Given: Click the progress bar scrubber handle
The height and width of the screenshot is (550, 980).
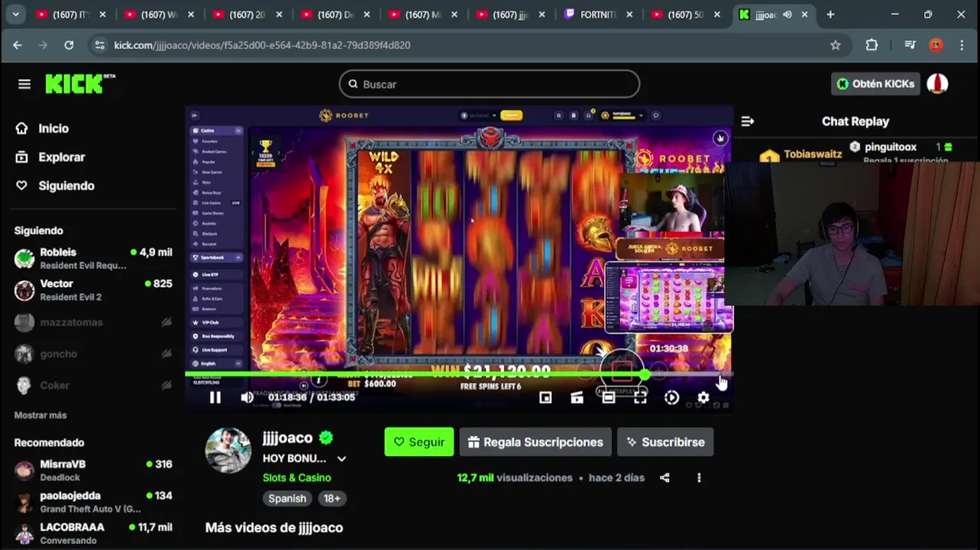Looking at the screenshot, I should click(645, 374).
